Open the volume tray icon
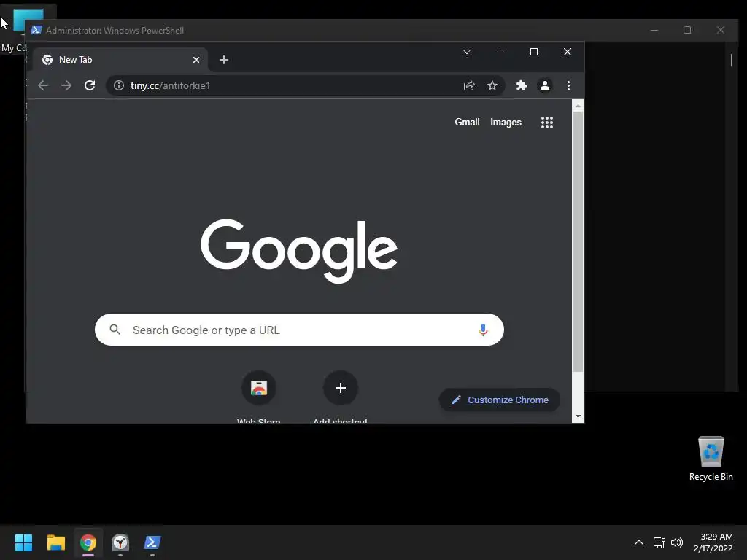The image size is (747, 560). click(677, 542)
